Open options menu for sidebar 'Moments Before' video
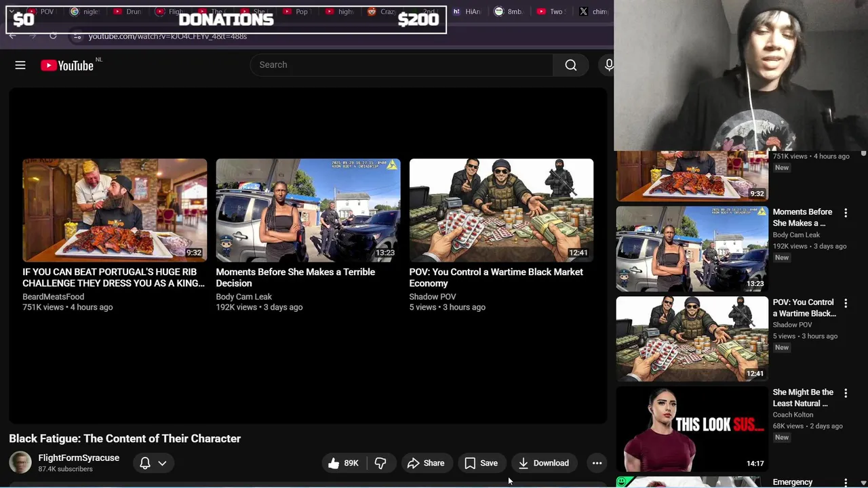Viewport: 868px width, 488px height. [x=846, y=213]
